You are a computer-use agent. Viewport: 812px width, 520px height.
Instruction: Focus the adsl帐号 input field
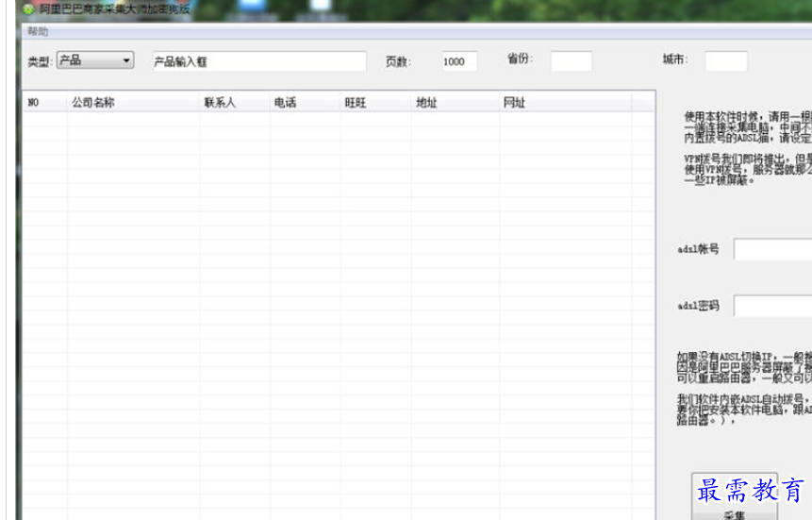click(x=772, y=249)
